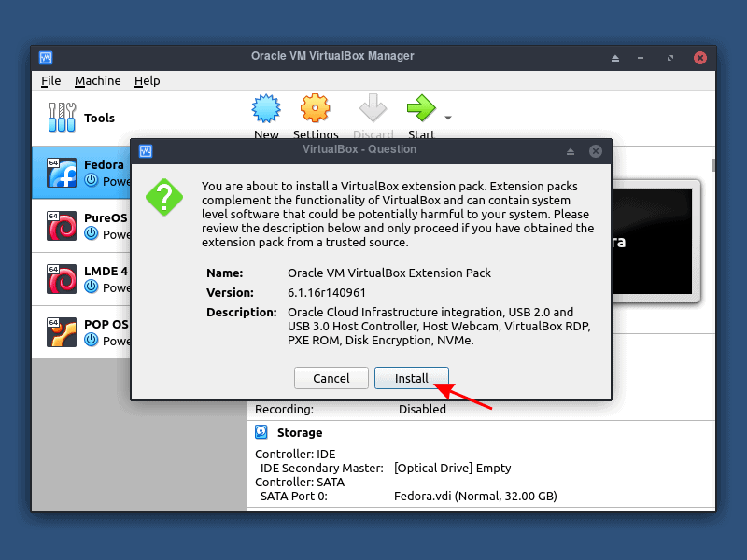747x560 pixels.
Task: Select the POP OS machine icon
Action: (x=62, y=331)
